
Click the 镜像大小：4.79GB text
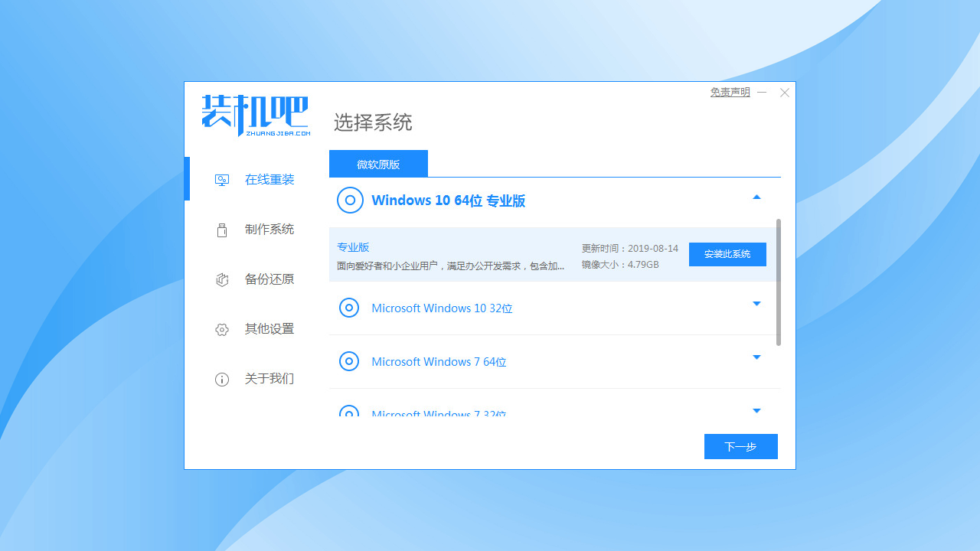[620, 265]
